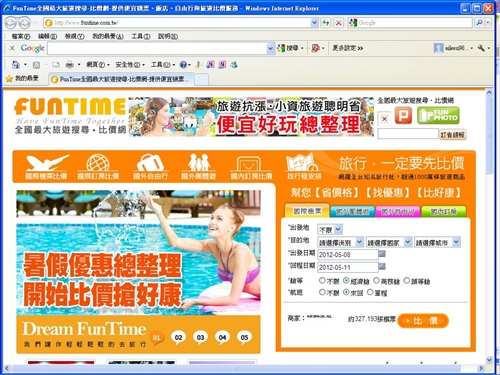
Task: Click the printer icon in command bar
Action: coord(70,64)
